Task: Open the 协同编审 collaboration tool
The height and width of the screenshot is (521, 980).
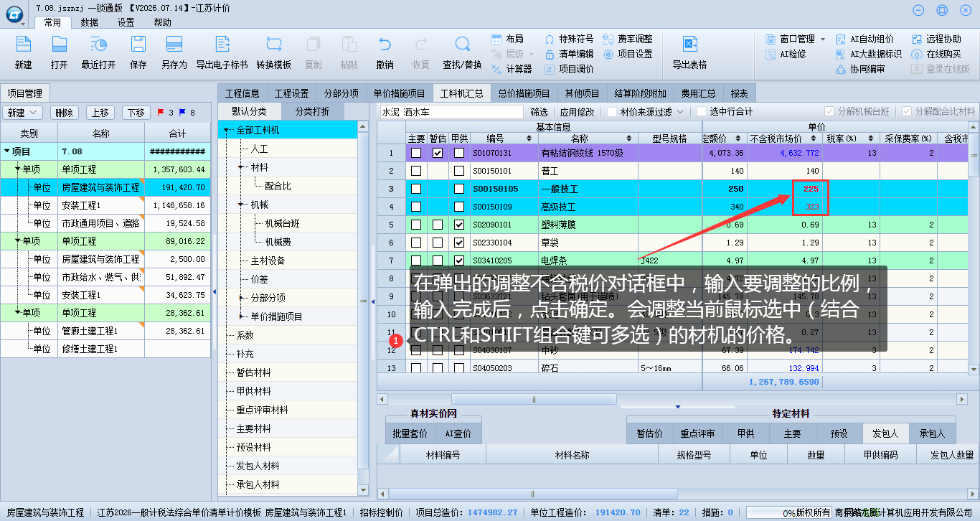Action: [x=860, y=69]
